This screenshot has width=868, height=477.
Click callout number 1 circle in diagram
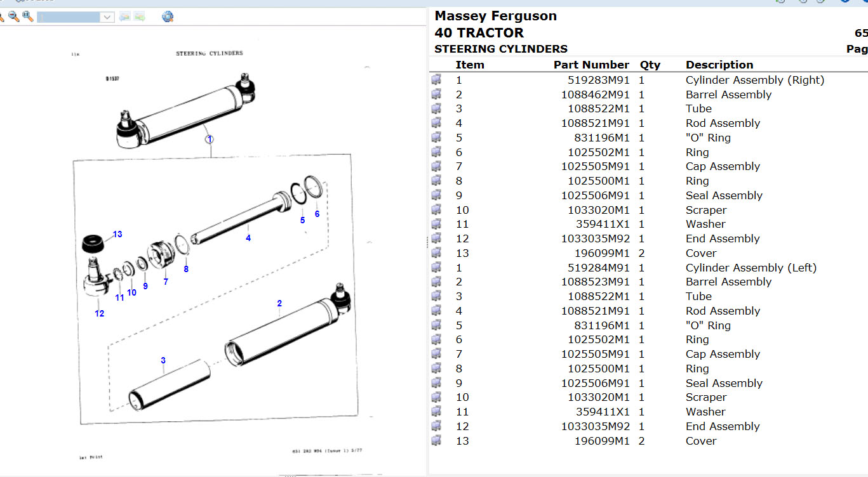(210, 139)
